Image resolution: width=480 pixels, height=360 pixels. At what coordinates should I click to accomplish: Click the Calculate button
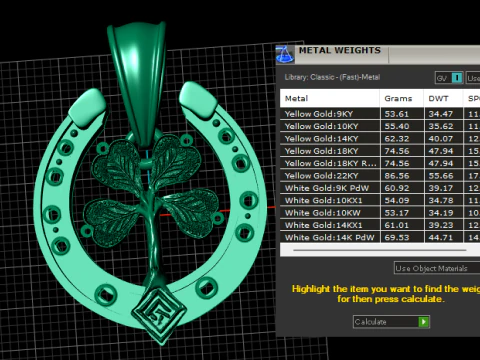click(391, 322)
